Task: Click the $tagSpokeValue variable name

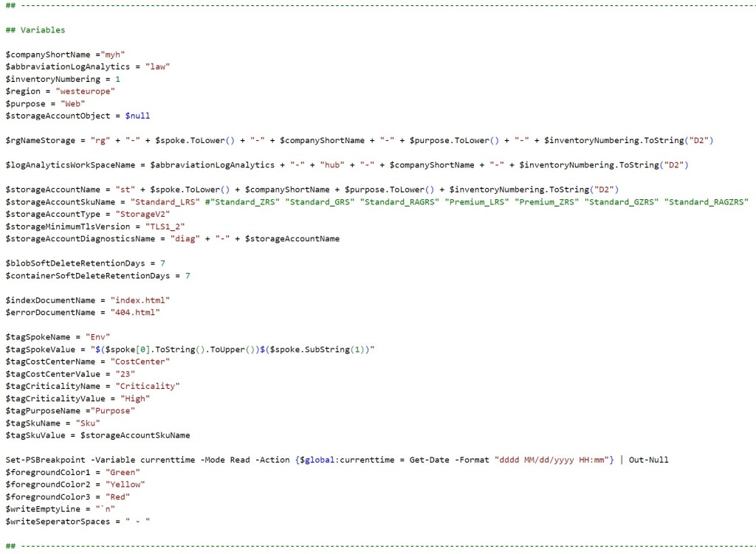Action: (x=40, y=349)
